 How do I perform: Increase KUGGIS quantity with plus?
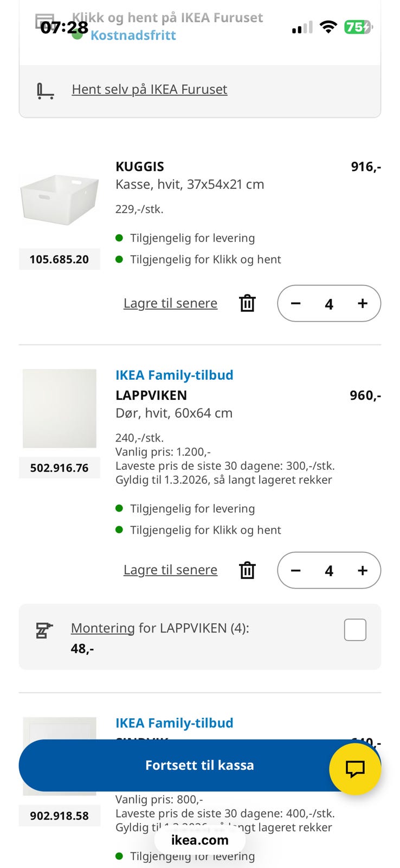pyautogui.click(x=363, y=303)
